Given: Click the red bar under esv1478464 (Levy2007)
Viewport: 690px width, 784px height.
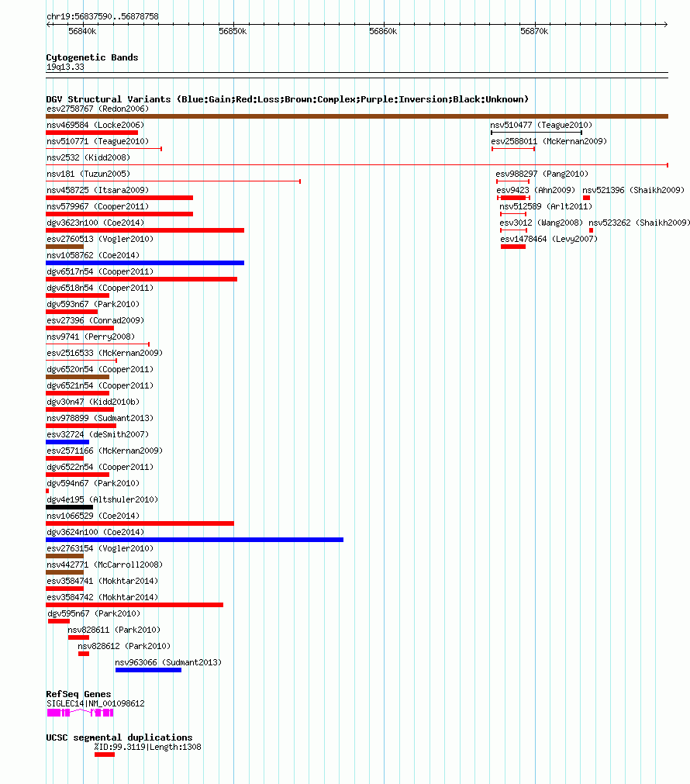Looking at the screenshot, I should tap(513, 247).
